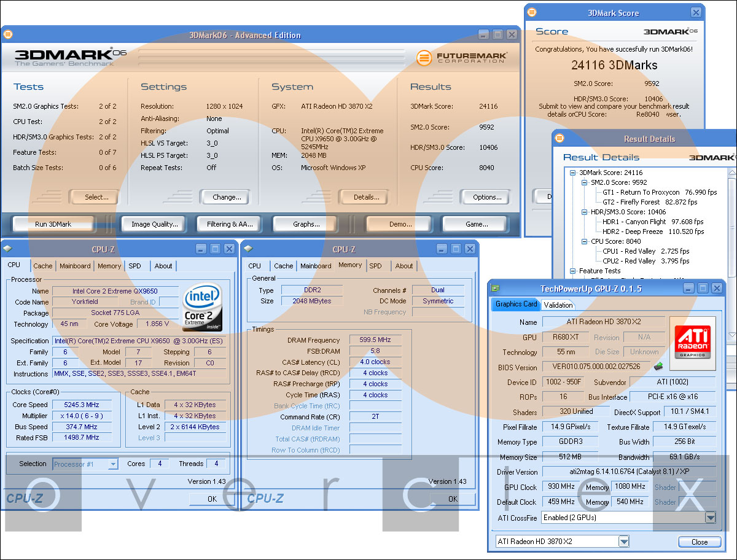Start the benchmark with Run 3DMark
Screen dimensions: 737x560
coord(53,224)
